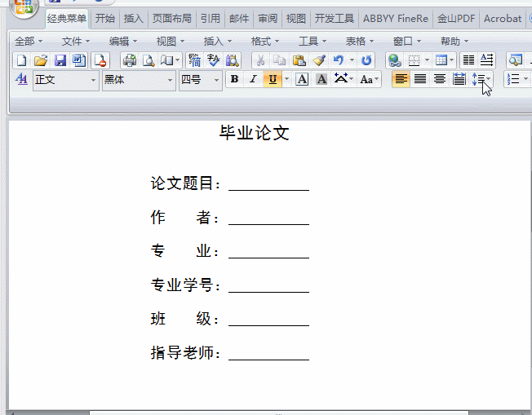The width and height of the screenshot is (532, 415).
Task: Insert hyperlink globe icon
Action: point(395,60)
